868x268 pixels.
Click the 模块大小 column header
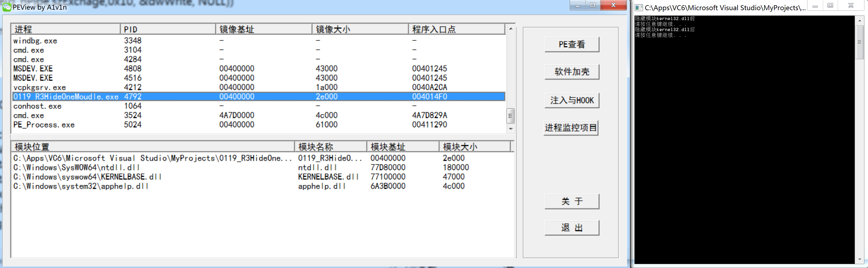[475, 147]
